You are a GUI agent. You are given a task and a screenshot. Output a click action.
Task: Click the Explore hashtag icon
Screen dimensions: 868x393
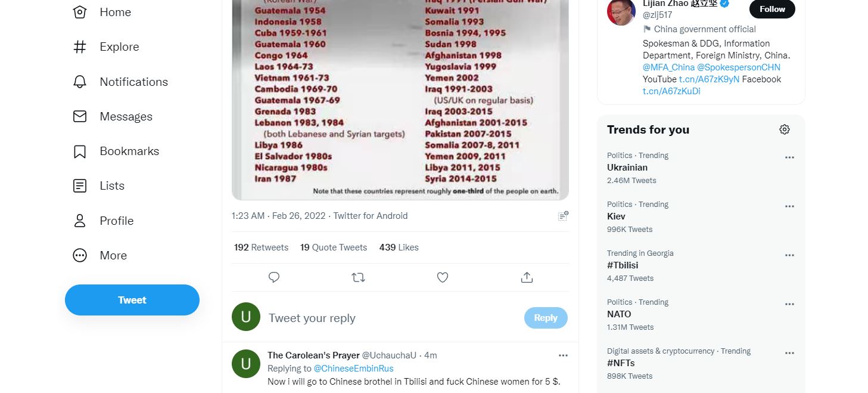tap(80, 47)
